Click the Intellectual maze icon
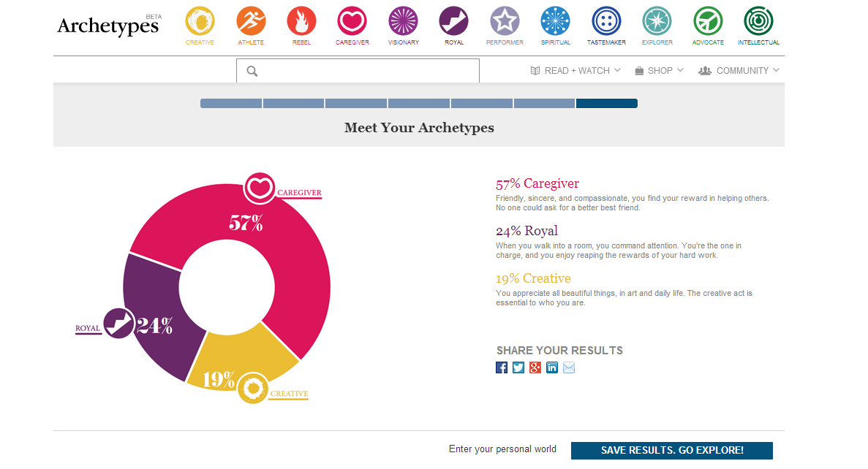868x469 pixels. 758,21
